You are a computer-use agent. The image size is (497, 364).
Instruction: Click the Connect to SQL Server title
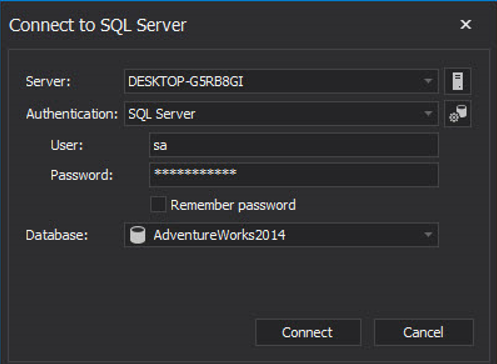click(98, 25)
